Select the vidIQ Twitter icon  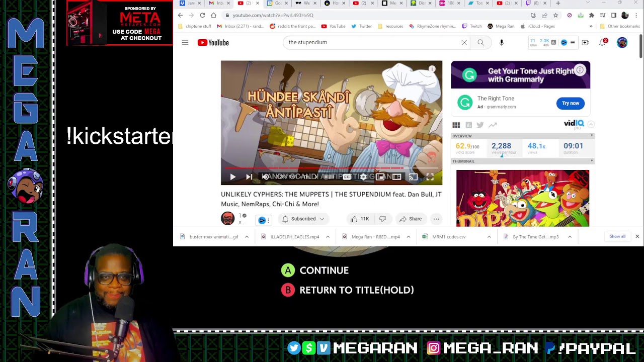480,125
